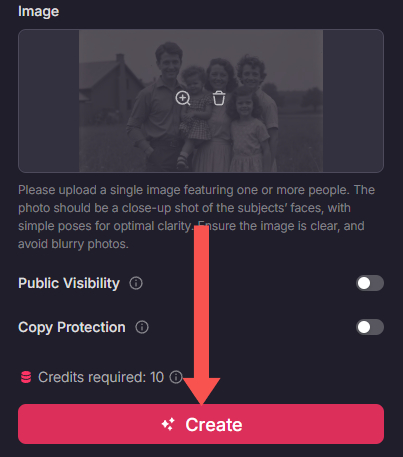This screenshot has width=403, height=457.
Task: Click the empty dark area left of the photo
Action: [x=49, y=101]
